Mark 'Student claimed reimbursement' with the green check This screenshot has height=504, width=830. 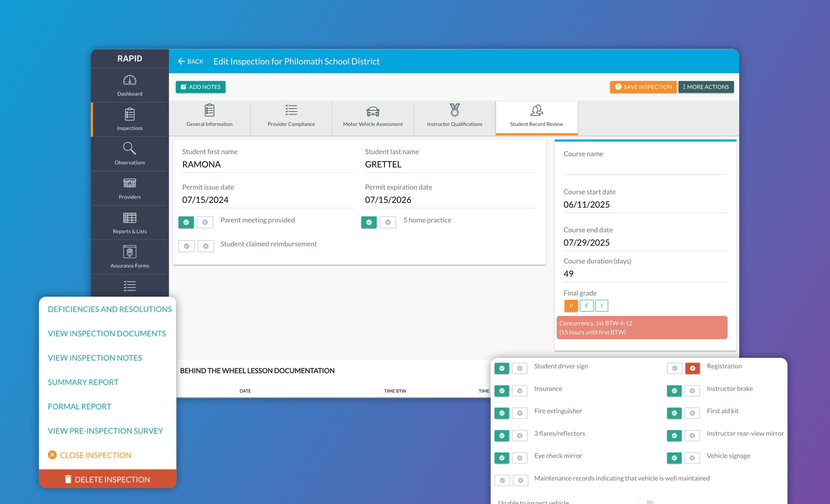[186, 246]
